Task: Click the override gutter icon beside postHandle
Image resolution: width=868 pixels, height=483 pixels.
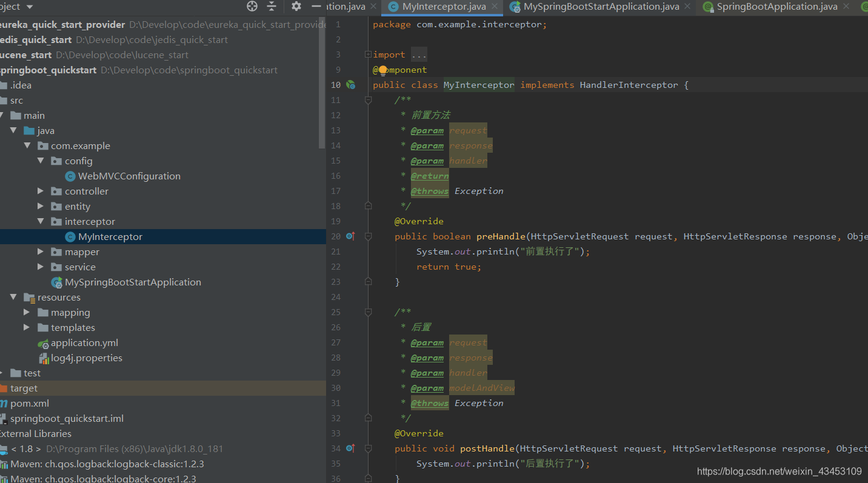Action: point(350,448)
